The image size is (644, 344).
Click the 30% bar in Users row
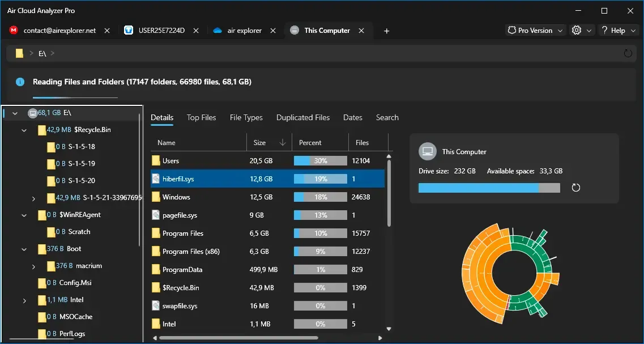point(321,161)
